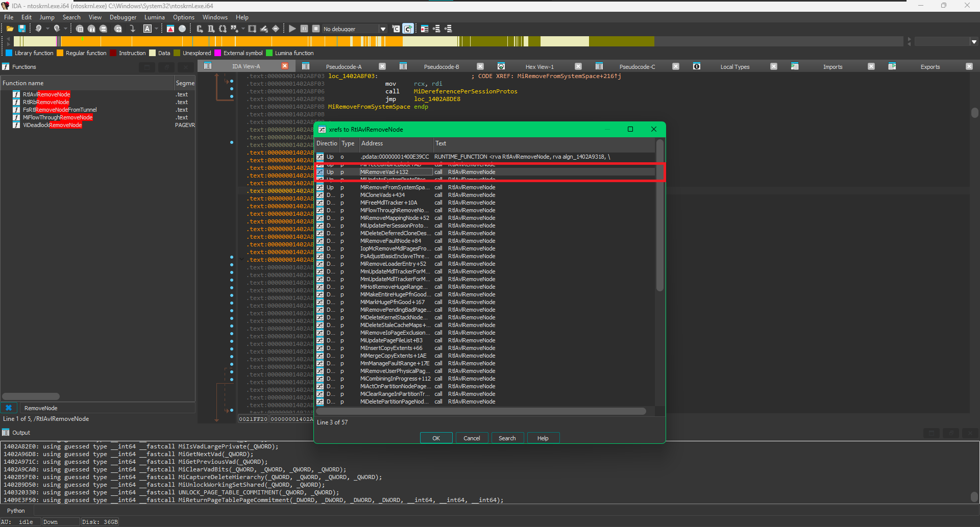Open the navigation band dropdown at far right
The image size is (980, 527).
[x=974, y=42]
